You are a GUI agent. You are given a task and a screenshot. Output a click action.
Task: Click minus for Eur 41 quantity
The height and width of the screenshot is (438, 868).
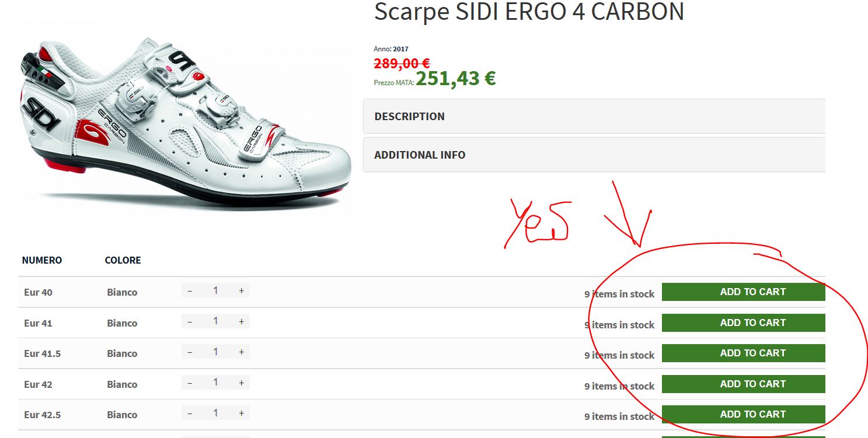(190, 321)
